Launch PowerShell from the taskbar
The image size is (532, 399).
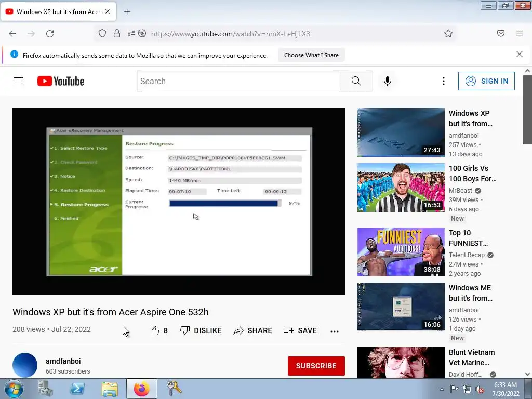coord(77,389)
